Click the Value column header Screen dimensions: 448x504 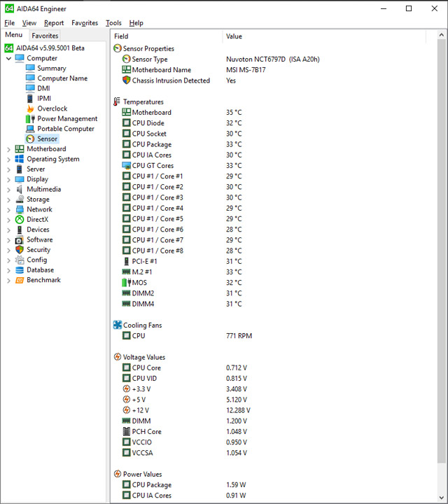[324, 36]
